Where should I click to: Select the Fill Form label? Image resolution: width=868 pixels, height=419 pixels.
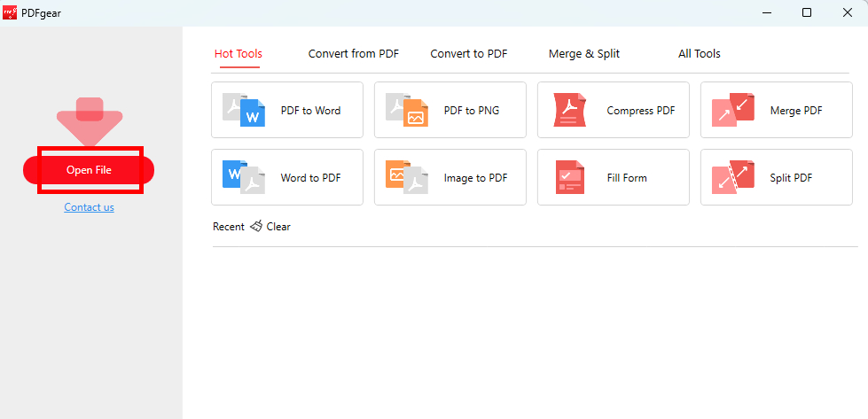coord(627,178)
